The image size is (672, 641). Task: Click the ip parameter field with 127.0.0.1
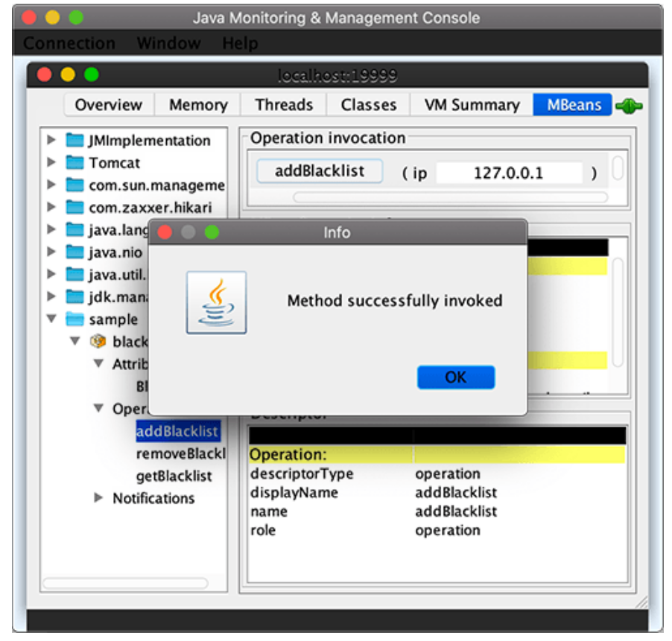[509, 173]
